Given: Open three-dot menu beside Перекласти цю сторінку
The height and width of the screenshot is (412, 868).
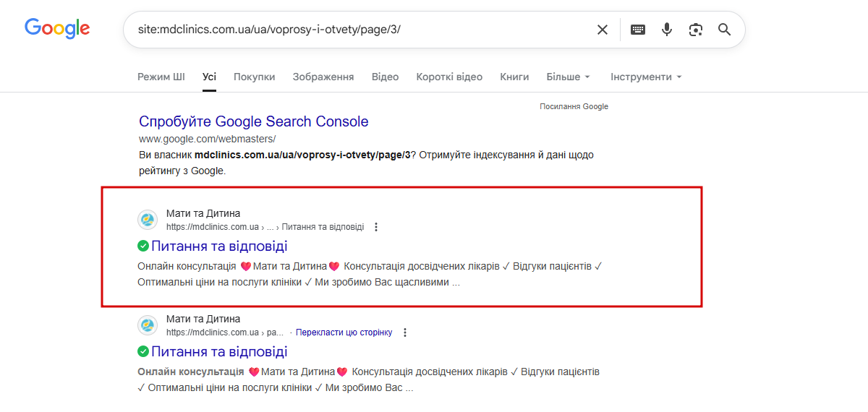Looking at the screenshot, I should coord(405,332).
